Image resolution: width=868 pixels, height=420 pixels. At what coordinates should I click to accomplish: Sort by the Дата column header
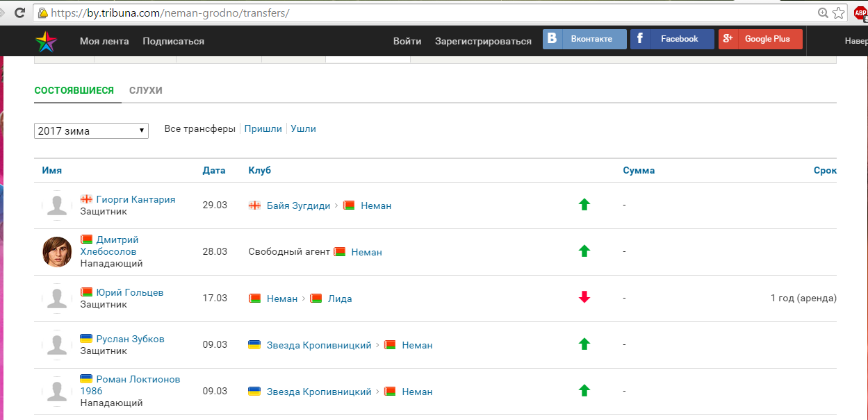(214, 170)
